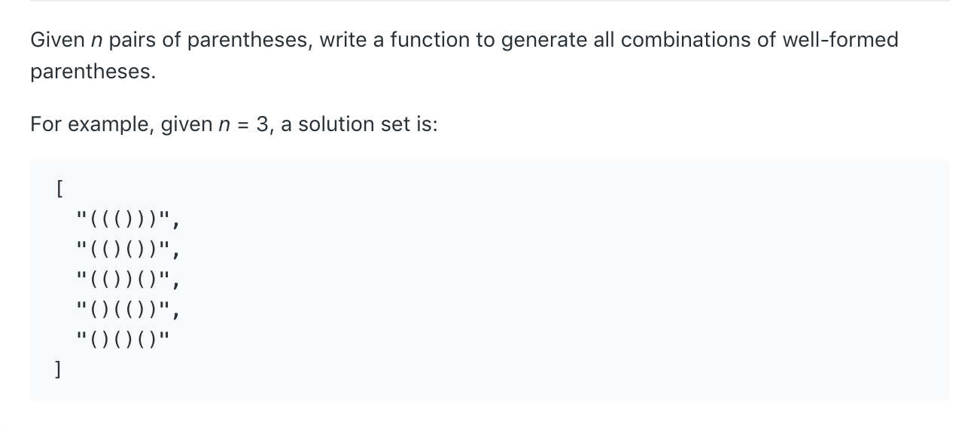Viewport: 980px width, 431px height.
Task: Click the word "pairs" in the first sentence
Action: click(x=132, y=40)
